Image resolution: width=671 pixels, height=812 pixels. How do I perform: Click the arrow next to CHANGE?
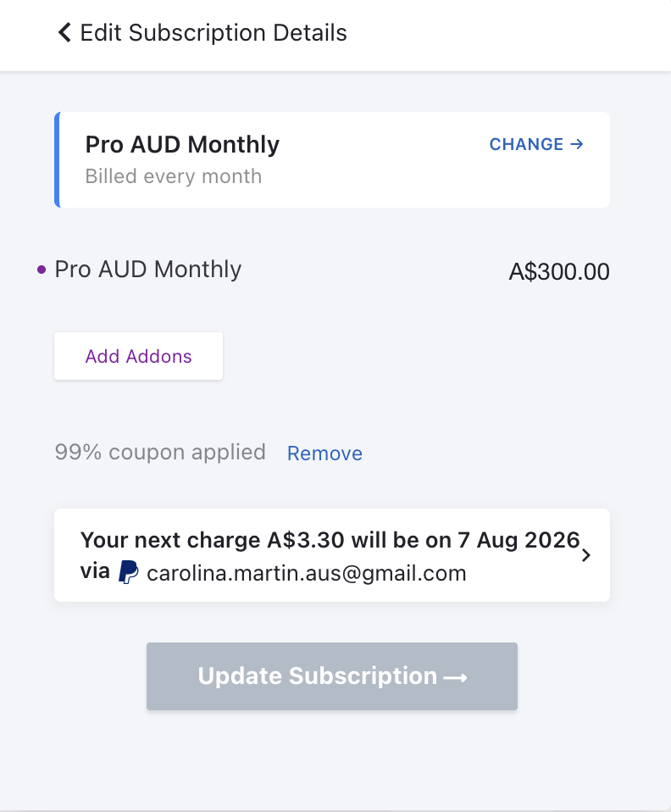point(577,144)
